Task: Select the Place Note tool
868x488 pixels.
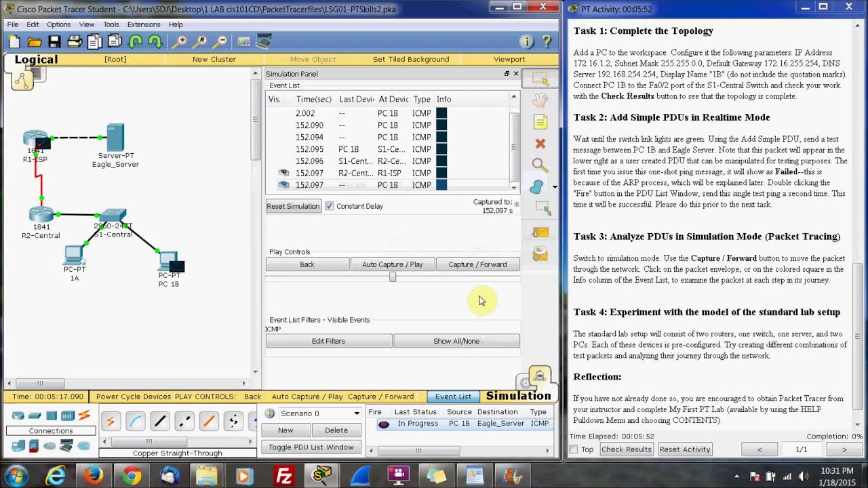Action: click(540, 122)
